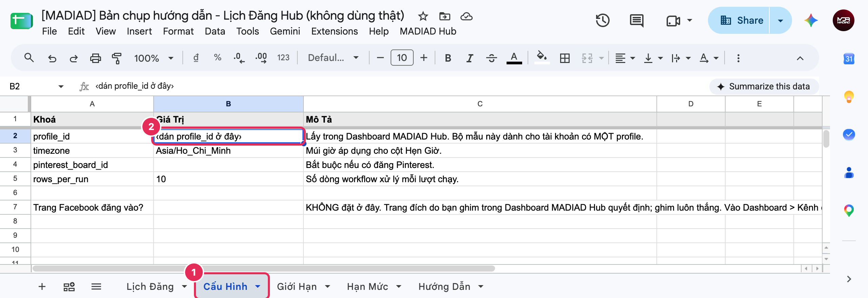Open the Borders tool
Screen dimensions: 868x298
(565, 58)
